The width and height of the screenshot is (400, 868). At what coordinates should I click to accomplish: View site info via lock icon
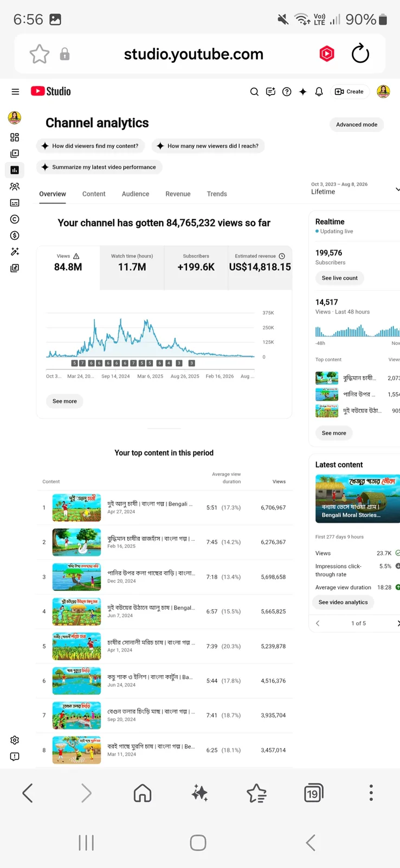pos(64,54)
